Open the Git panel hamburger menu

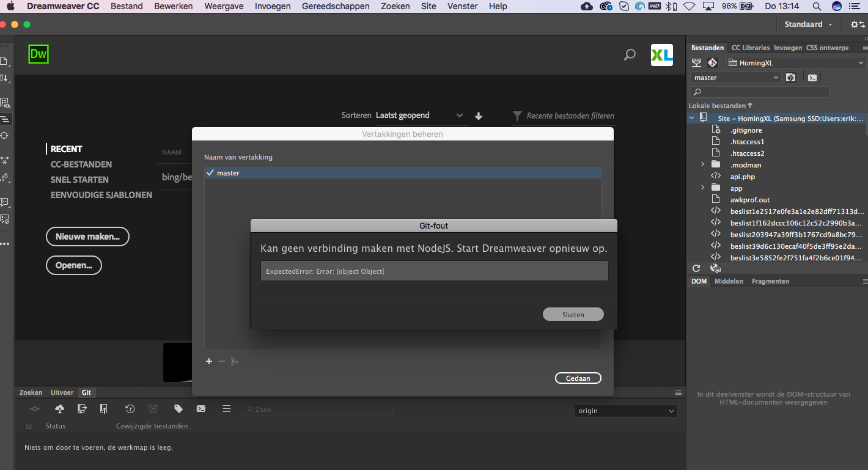(226, 409)
